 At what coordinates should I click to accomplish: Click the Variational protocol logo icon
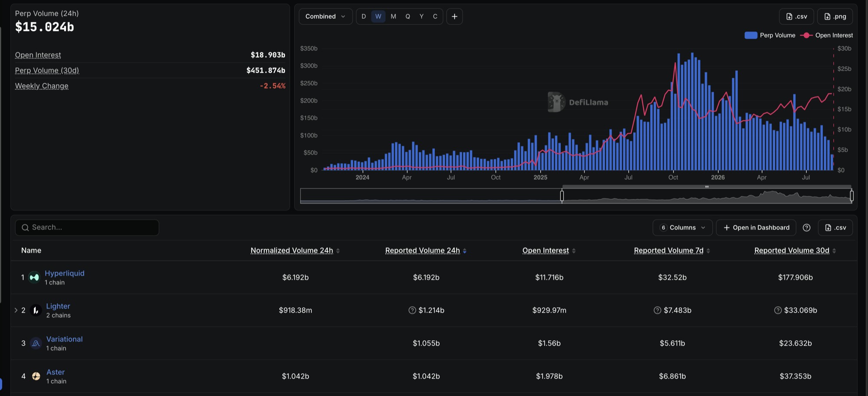point(36,343)
